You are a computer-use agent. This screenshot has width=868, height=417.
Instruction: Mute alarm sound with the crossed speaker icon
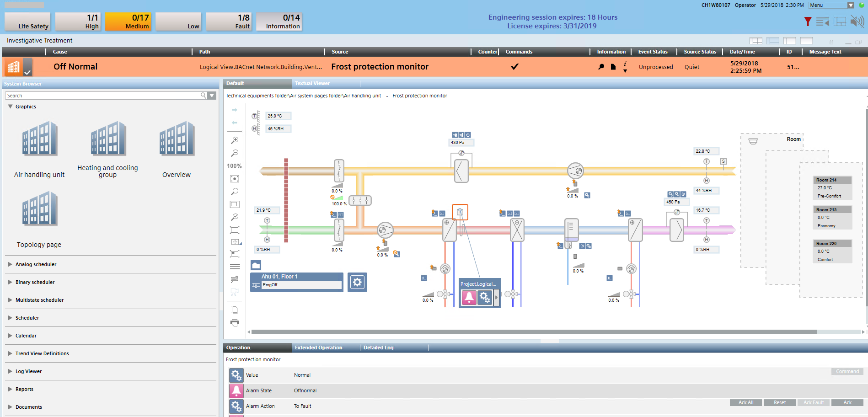[857, 21]
